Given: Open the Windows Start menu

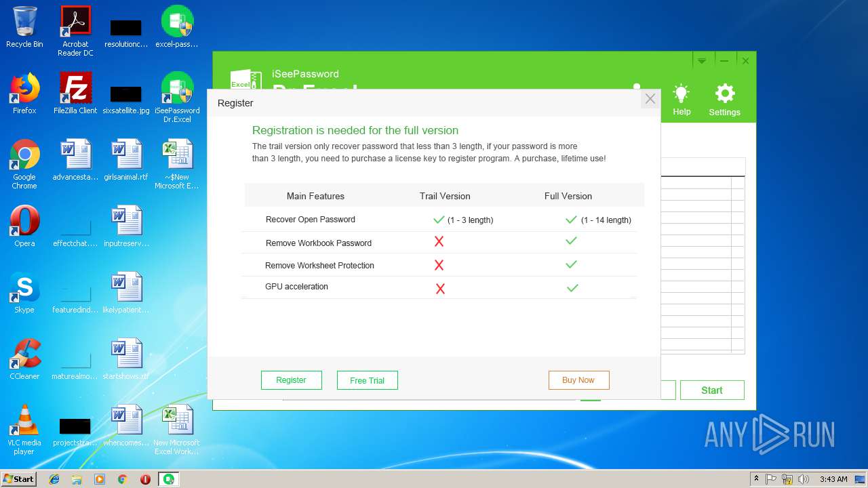Looking at the screenshot, I should [x=19, y=479].
